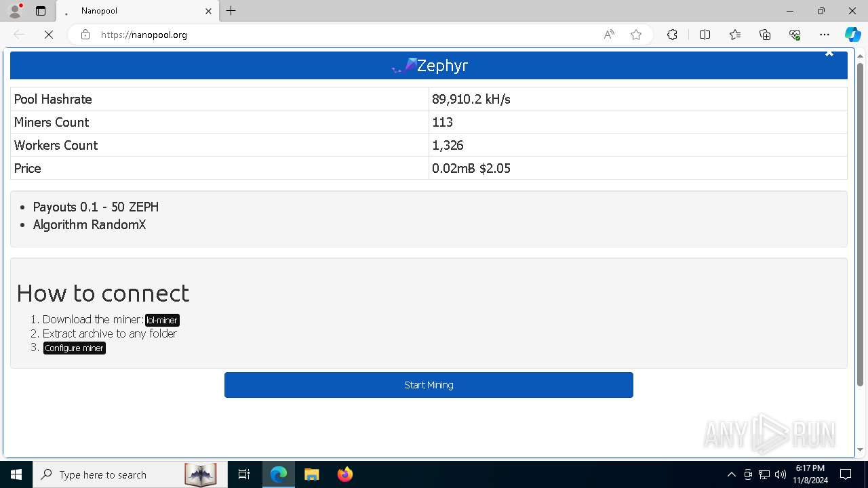Screen dimensions: 868x488
Task: Open Copilot sidebar
Action: click(x=852, y=35)
